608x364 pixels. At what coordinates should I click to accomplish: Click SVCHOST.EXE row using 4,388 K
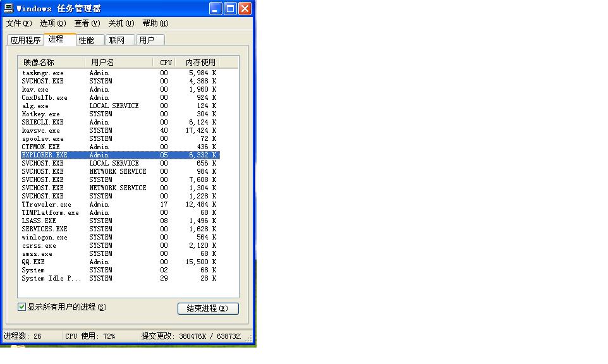click(x=119, y=81)
